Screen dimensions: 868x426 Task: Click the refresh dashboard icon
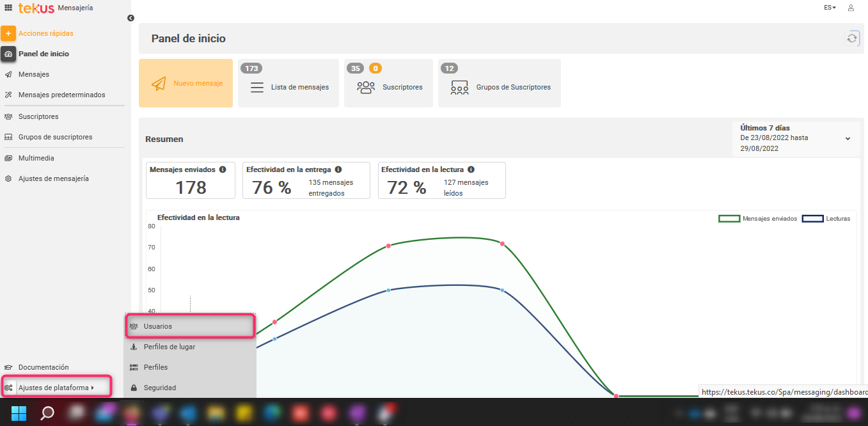click(x=851, y=38)
